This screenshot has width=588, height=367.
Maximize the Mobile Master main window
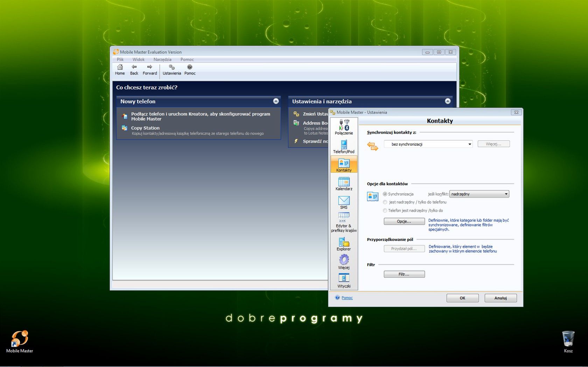coord(439,52)
